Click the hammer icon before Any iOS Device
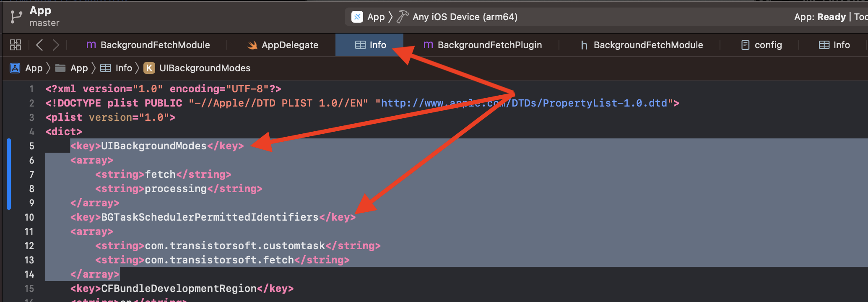 [403, 17]
